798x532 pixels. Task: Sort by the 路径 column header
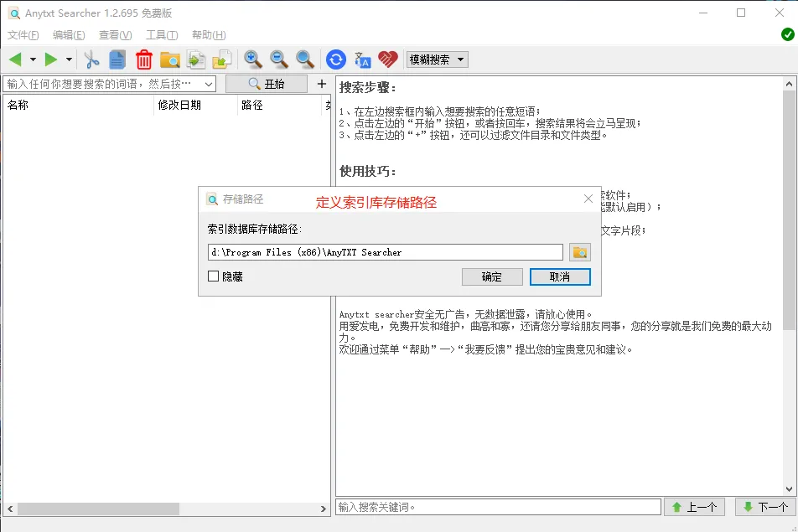click(280, 105)
